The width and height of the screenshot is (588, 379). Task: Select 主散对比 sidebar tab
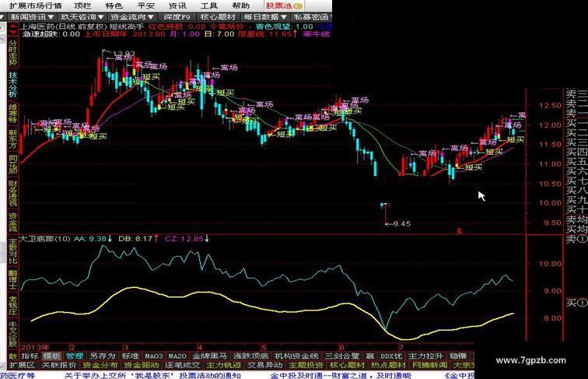coord(13,251)
